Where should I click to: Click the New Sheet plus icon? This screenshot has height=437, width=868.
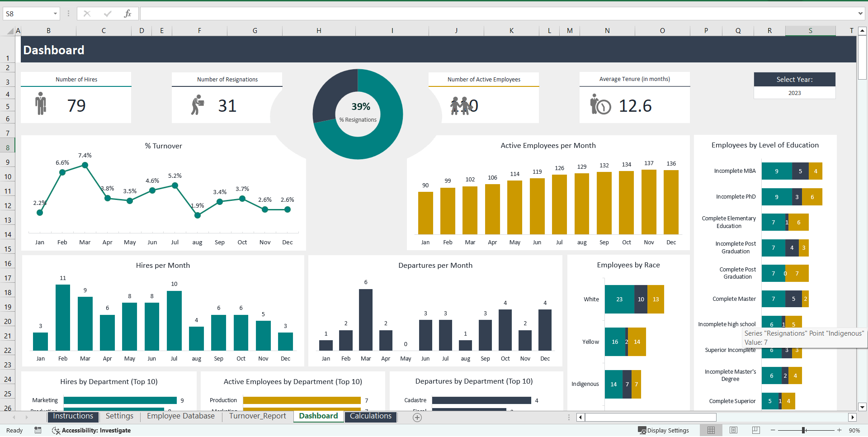coord(417,418)
